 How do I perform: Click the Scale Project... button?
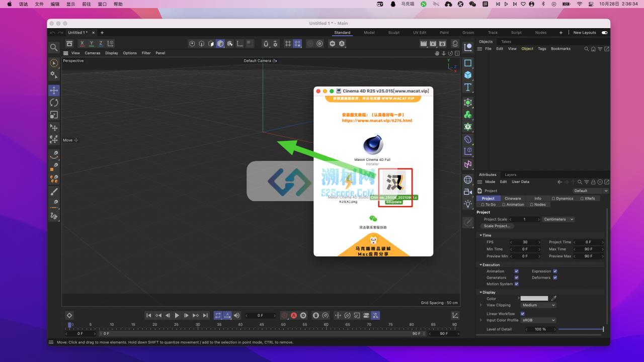click(497, 226)
